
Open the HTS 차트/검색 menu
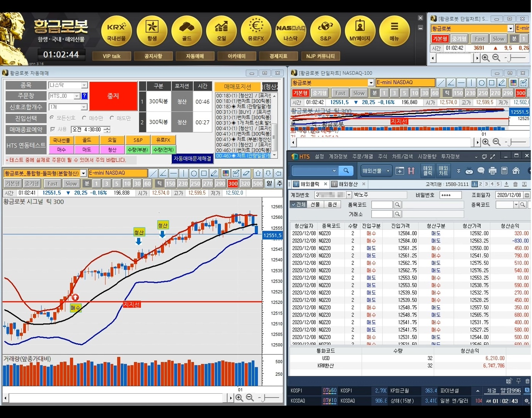(402, 156)
